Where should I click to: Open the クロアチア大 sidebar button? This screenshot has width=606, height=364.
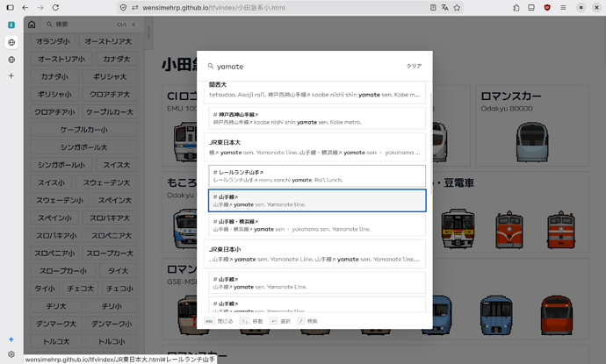click(110, 95)
